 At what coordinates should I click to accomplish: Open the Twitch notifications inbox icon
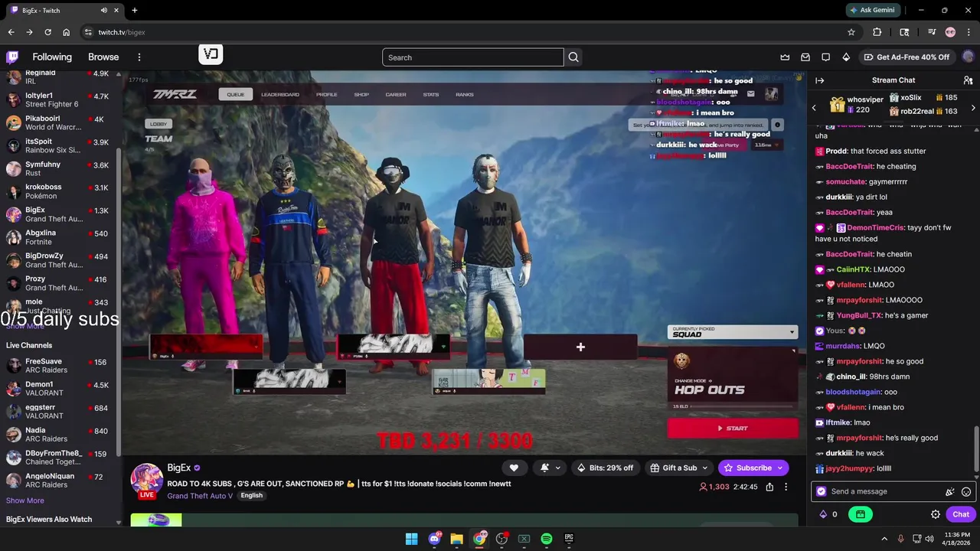(x=805, y=57)
